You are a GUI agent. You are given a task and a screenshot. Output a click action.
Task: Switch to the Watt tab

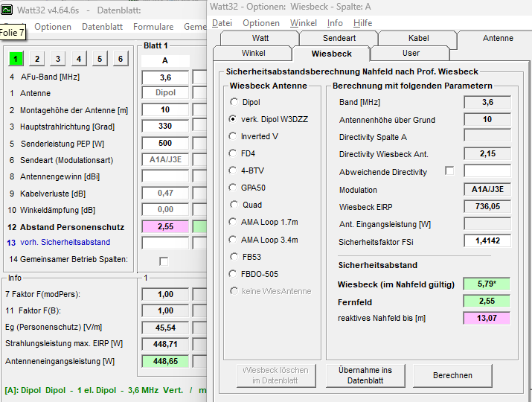(260, 38)
